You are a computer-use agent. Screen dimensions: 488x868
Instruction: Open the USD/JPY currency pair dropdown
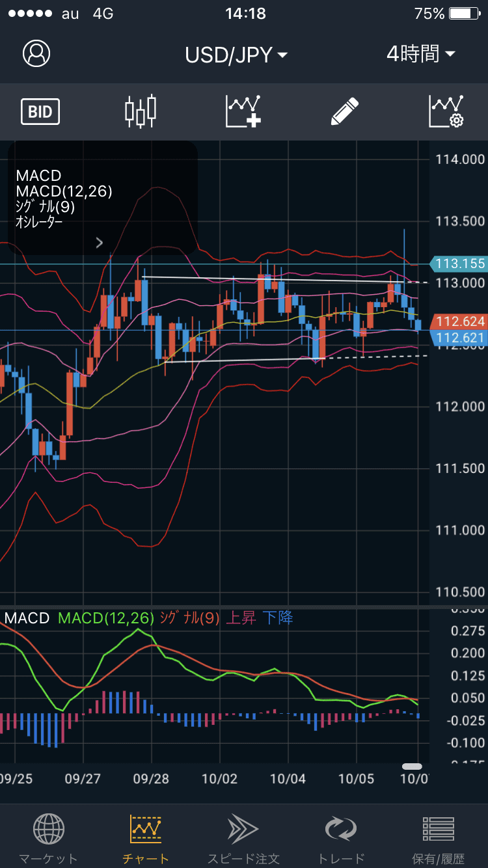point(236,55)
